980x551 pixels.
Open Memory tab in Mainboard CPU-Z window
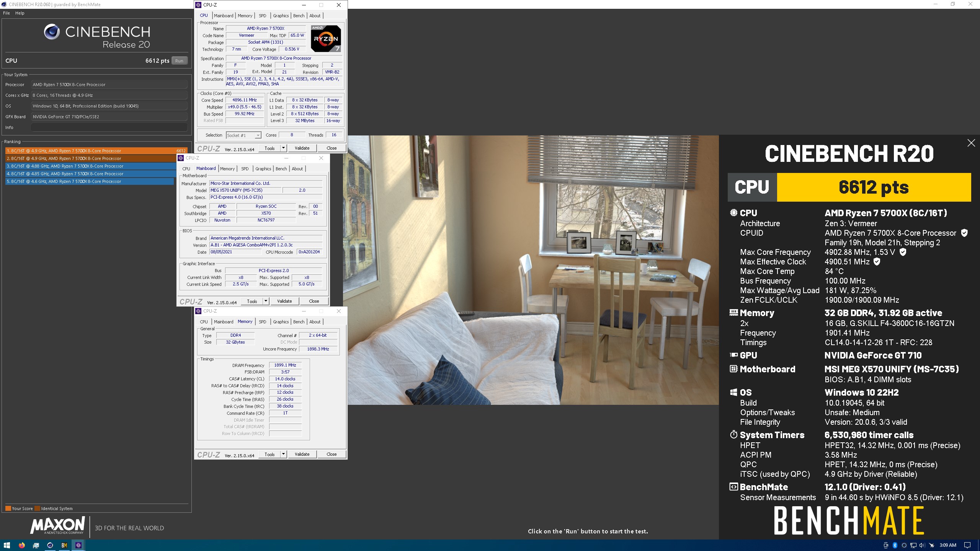click(227, 169)
